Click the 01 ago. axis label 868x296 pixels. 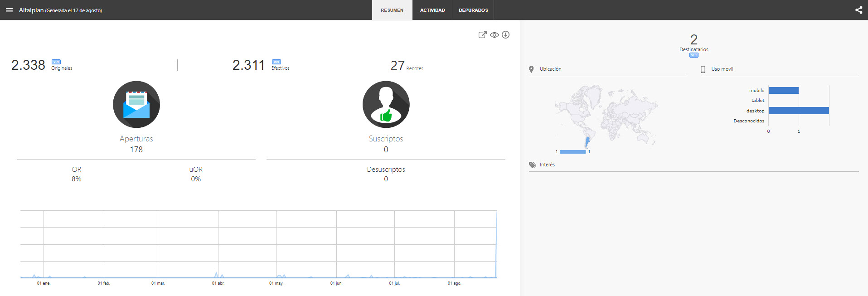coord(455,283)
